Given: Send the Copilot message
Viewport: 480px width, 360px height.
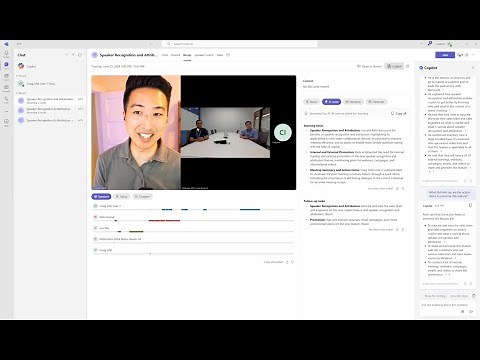Looking at the screenshot, I should [471, 312].
